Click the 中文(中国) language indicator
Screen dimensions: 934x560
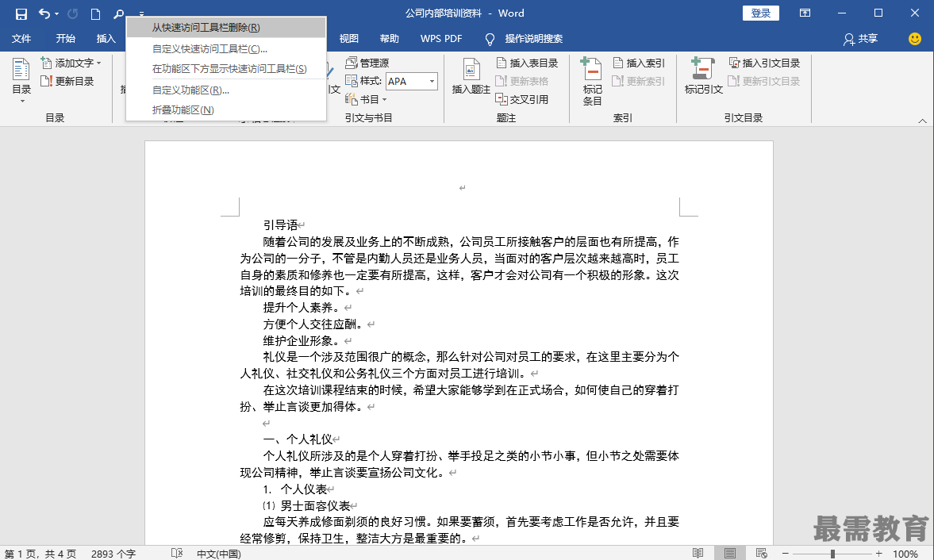click(218, 554)
